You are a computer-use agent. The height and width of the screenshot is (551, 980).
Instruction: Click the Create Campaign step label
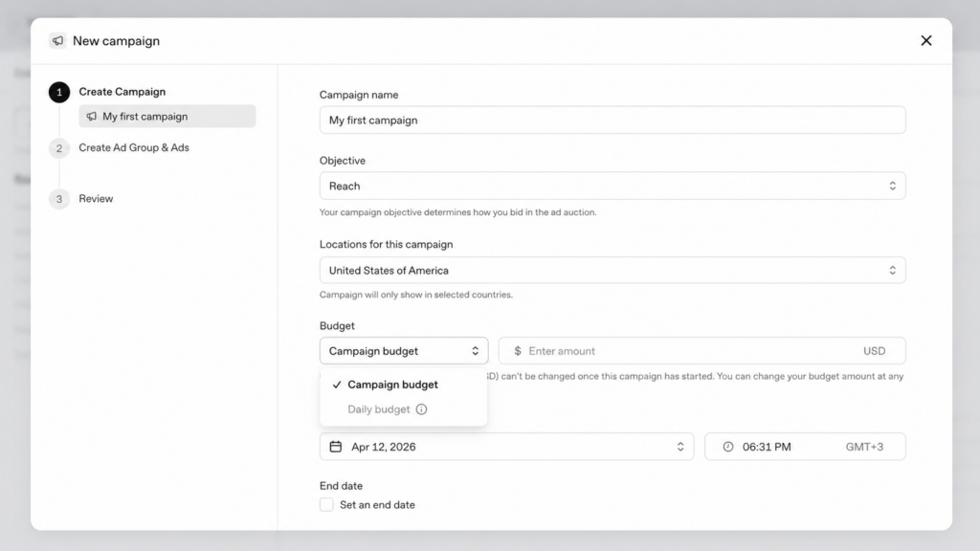(122, 92)
